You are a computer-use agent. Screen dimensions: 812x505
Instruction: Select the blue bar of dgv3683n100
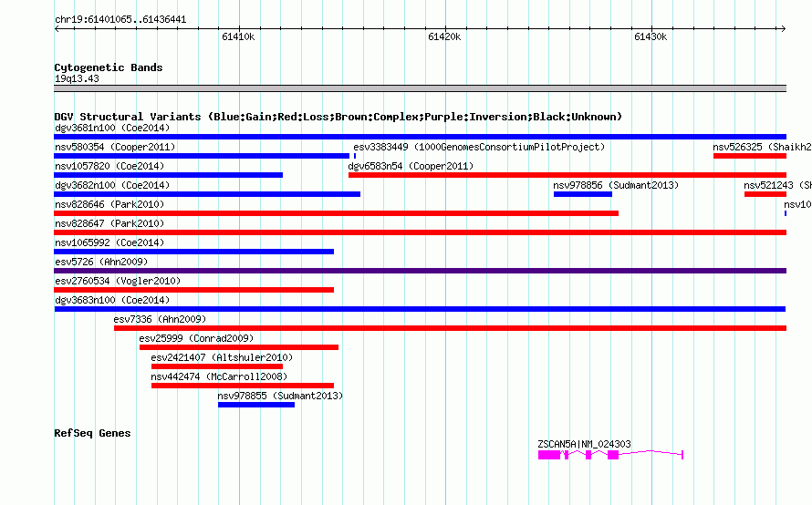click(420, 309)
